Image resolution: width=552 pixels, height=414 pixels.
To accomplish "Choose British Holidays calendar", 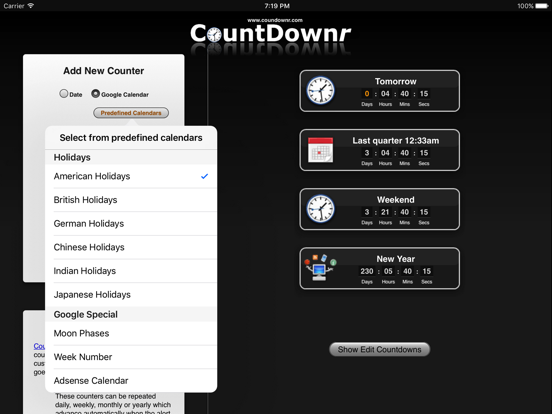I will point(131,200).
